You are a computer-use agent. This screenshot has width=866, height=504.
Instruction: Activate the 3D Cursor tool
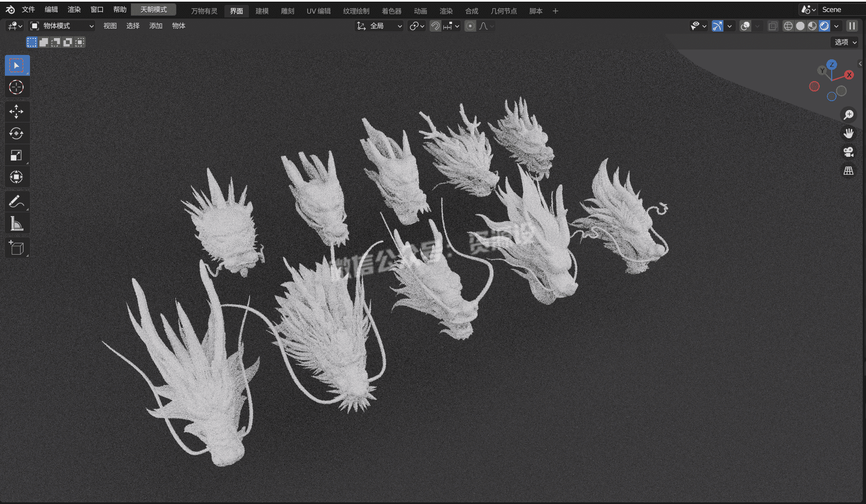(16, 87)
